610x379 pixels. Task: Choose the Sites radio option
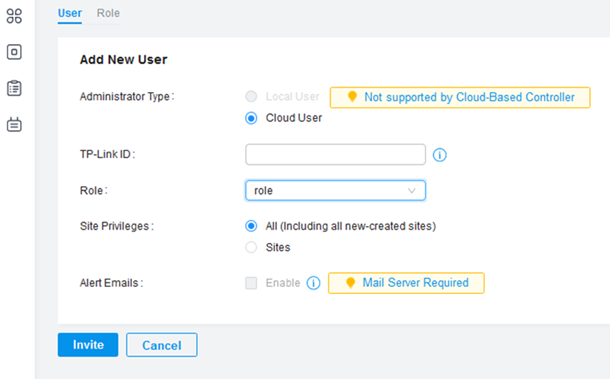tap(251, 247)
